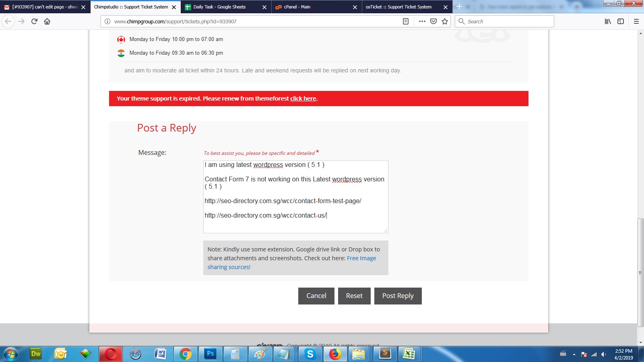This screenshot has height=362, width=644.
Task: Switch to osTicket Support Ticket System tab
Action: [407, 7]
